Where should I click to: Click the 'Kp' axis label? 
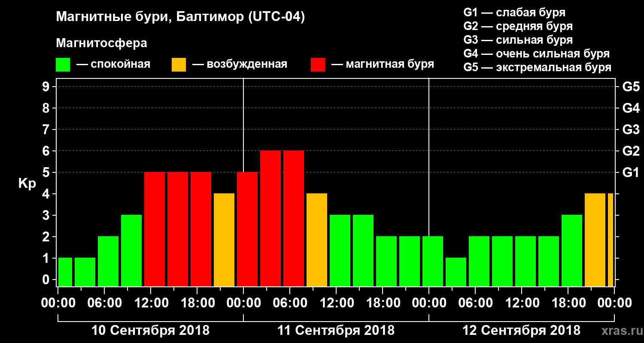(27, 183)
